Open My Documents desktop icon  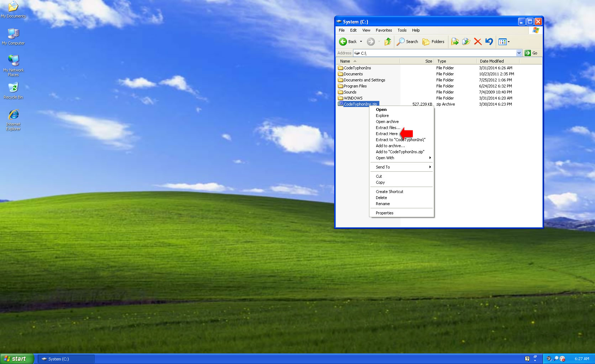tap(13, 10)
